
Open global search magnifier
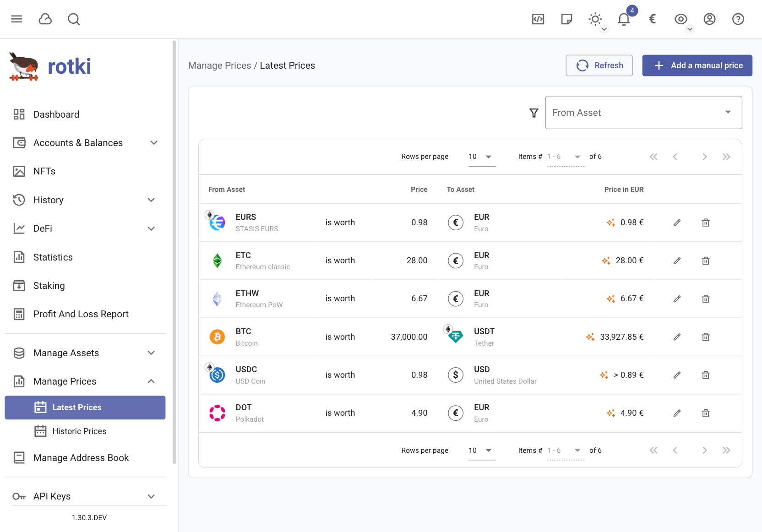pyautogui.click(x=74, y=19)
